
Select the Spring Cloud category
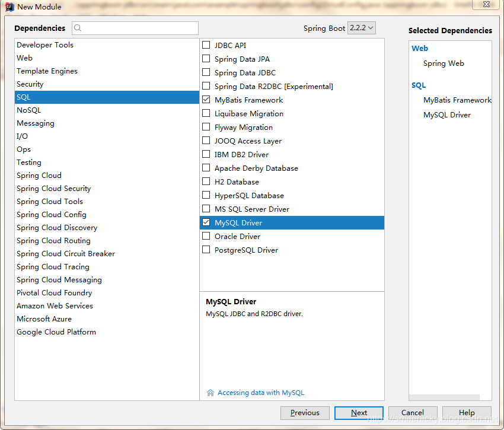pos(107,176)
